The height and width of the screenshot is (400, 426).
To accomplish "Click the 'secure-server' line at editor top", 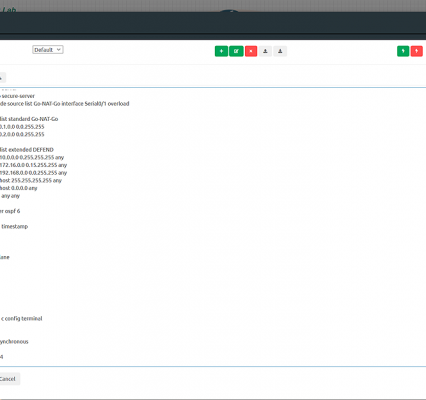I will pos(17,96).
